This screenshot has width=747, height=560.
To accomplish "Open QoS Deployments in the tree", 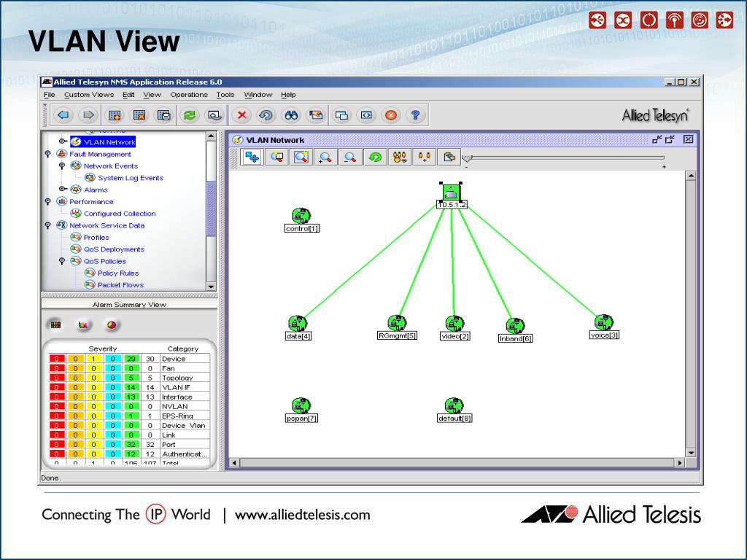I will tap(114, 249).
